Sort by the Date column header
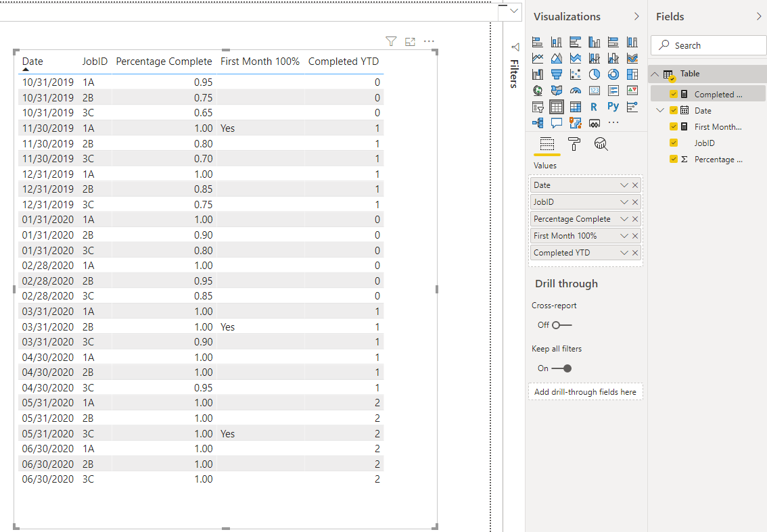Image resolution: width=767 pixels, height=532 pixels. pyautogui.click(x=32, y=62)
